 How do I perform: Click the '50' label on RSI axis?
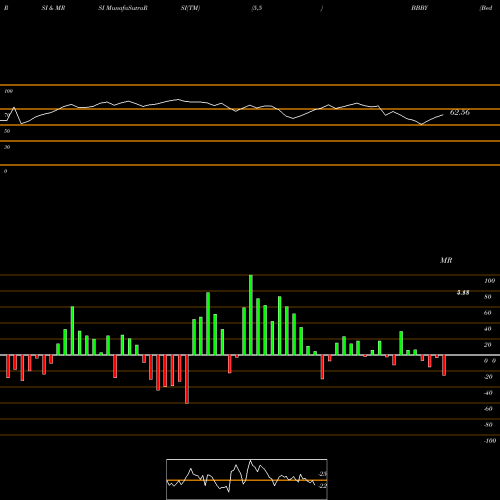7,131
